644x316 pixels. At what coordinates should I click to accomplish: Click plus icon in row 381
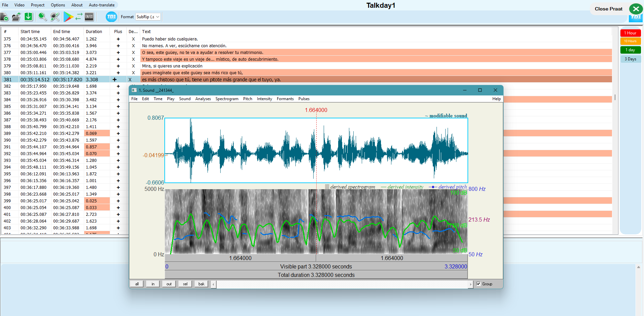pyautogui.click(x=115, y=80)
